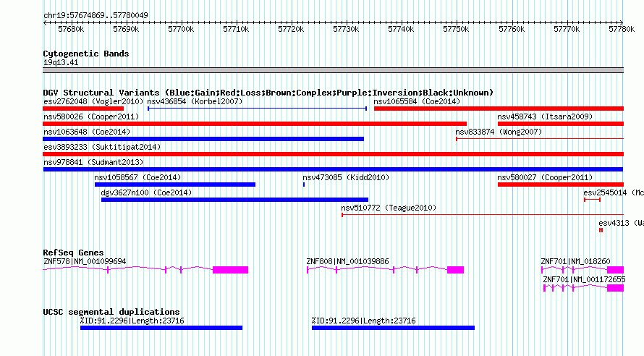644x356 pixels.
Task: Select the nsv1065584 (Coe2014) red bar
Action: (x=499, y=109)
